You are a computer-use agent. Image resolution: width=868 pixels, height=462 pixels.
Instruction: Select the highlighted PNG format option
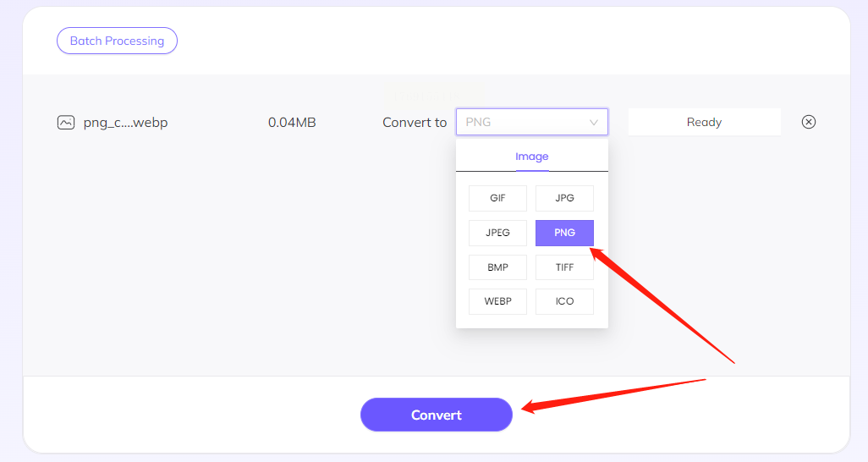[x=564, y=233]
